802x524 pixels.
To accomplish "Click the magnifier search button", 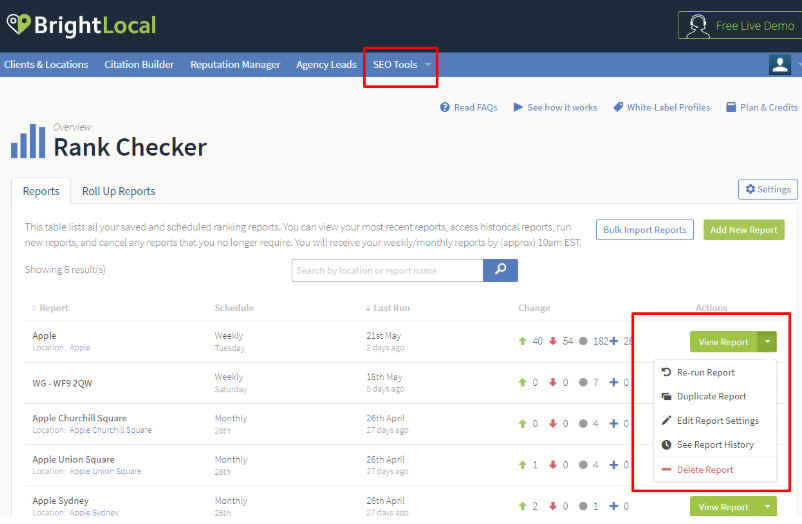I will [500, 270].
